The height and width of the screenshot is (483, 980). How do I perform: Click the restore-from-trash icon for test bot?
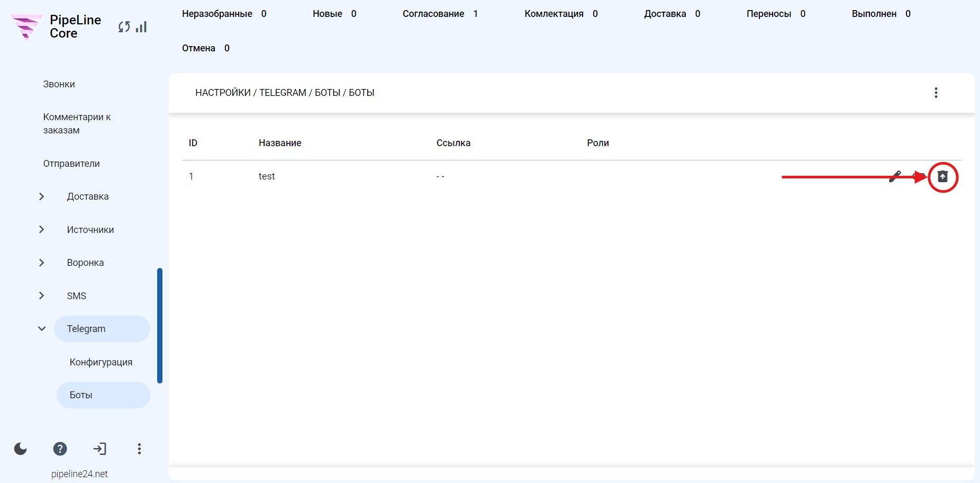(x=942, y=176)
